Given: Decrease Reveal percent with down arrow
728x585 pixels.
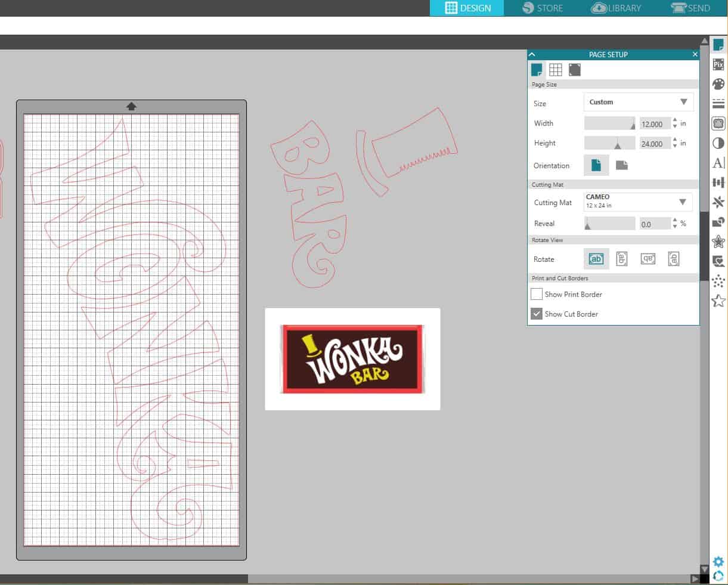Looking at the screenshot, I should coord(674,227).
